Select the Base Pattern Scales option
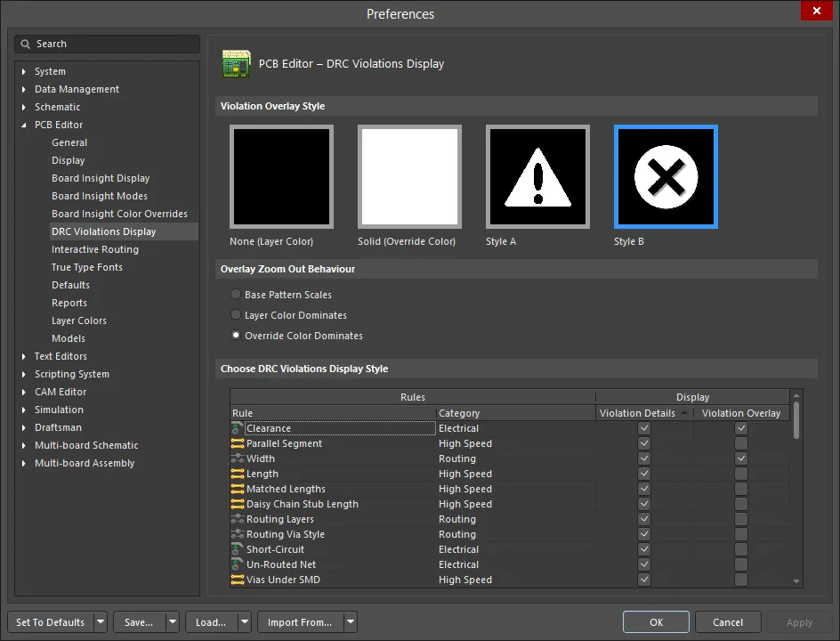 (x=235, y=295)
